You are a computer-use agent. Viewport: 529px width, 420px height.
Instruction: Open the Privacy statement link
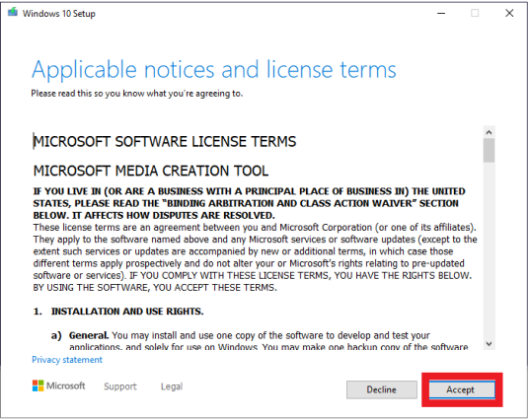coord(67,360)
